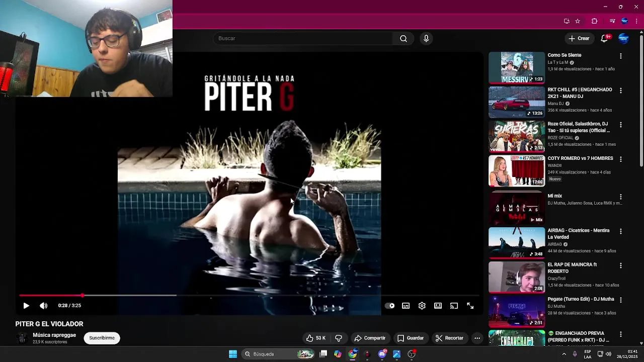Open options menu for Como Se Siente

pos(620,56)
